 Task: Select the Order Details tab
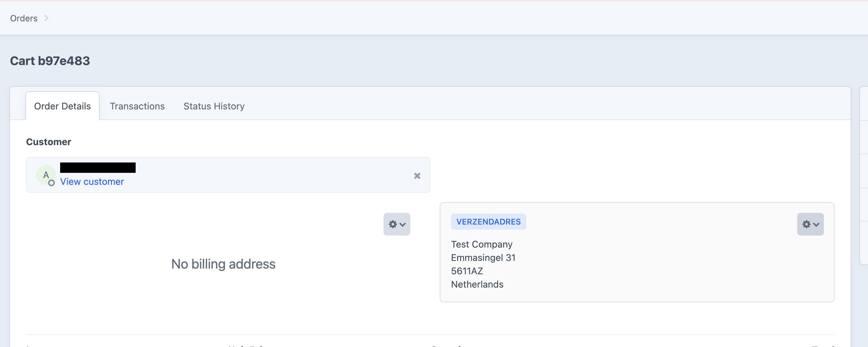[62, 106]
